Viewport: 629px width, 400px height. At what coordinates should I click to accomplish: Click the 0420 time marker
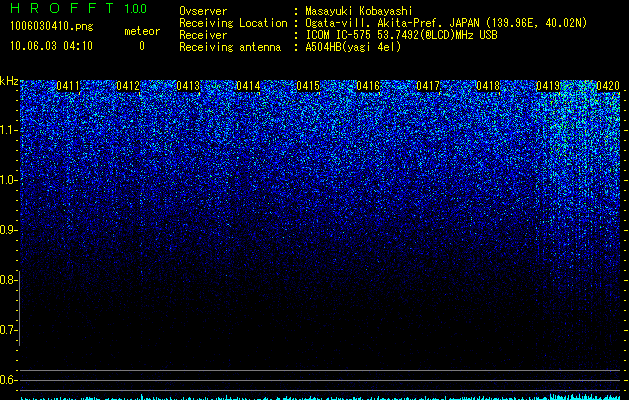coord(608,86)
